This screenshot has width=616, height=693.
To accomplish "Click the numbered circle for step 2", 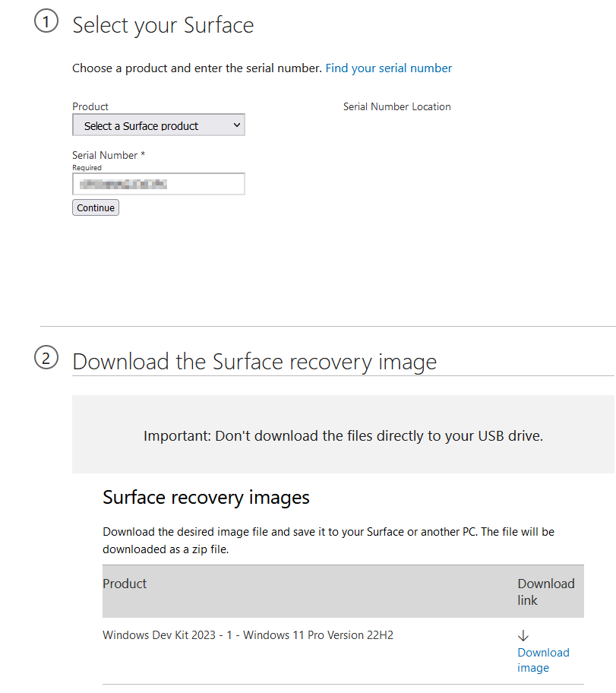I will coord(46,357).
